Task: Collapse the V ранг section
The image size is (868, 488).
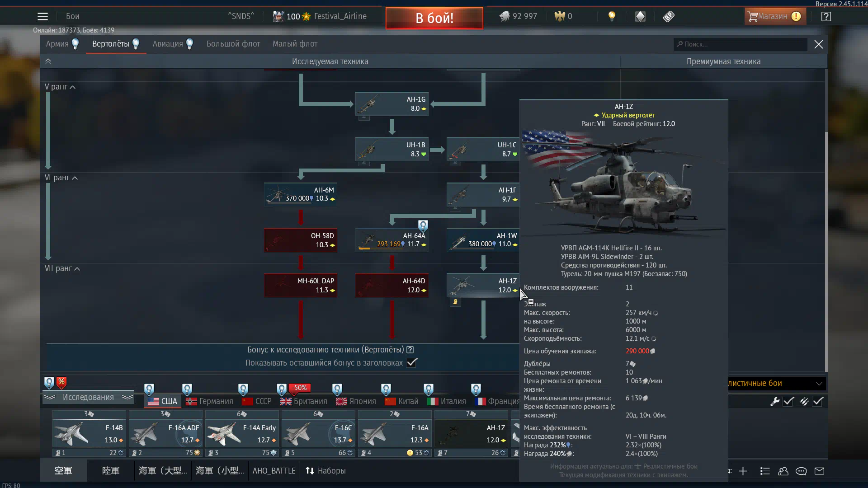Action: tap(60, 87)
